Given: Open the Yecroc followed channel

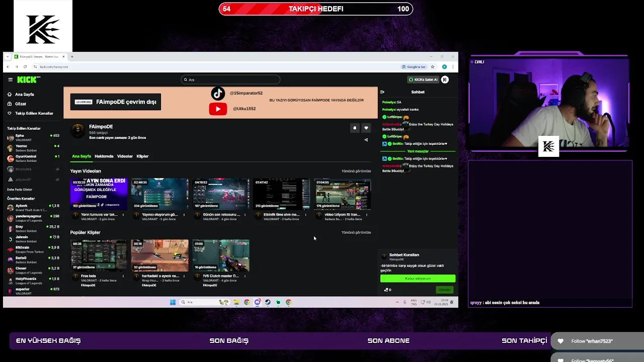Looking at the screenshot, I should point(33,148).
